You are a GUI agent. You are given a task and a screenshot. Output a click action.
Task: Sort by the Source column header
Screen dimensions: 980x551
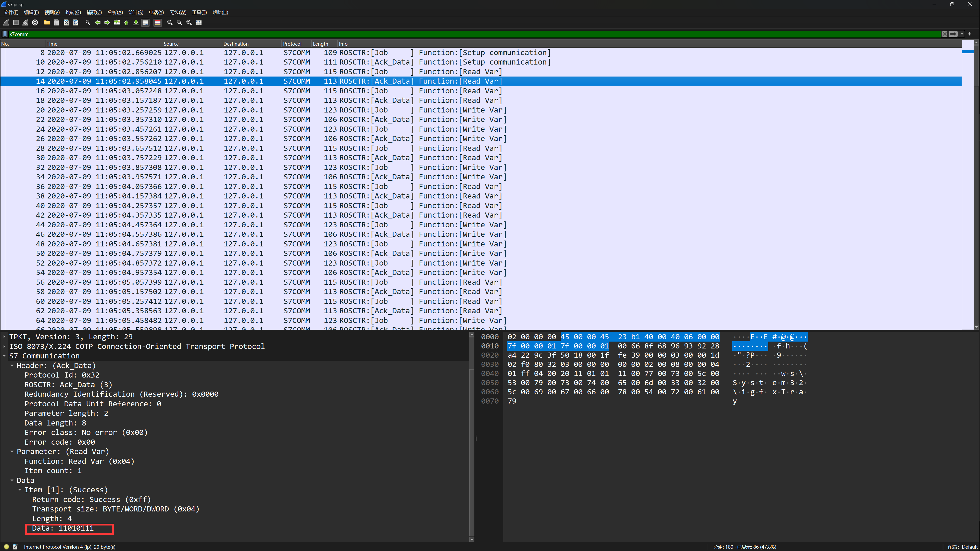coord(192,44)
